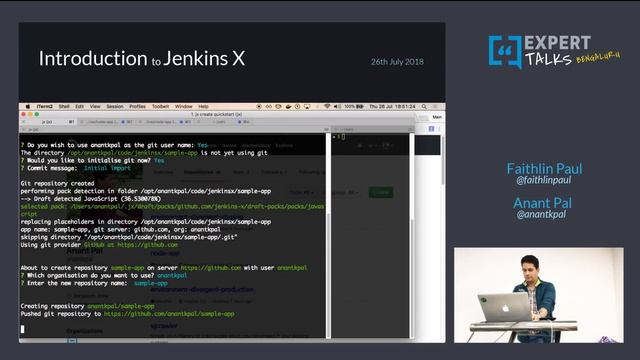Click 'Creating repository' anantkpal/sample-app text
The height and width of the screenshot is (360, 640).
point(121,306)
